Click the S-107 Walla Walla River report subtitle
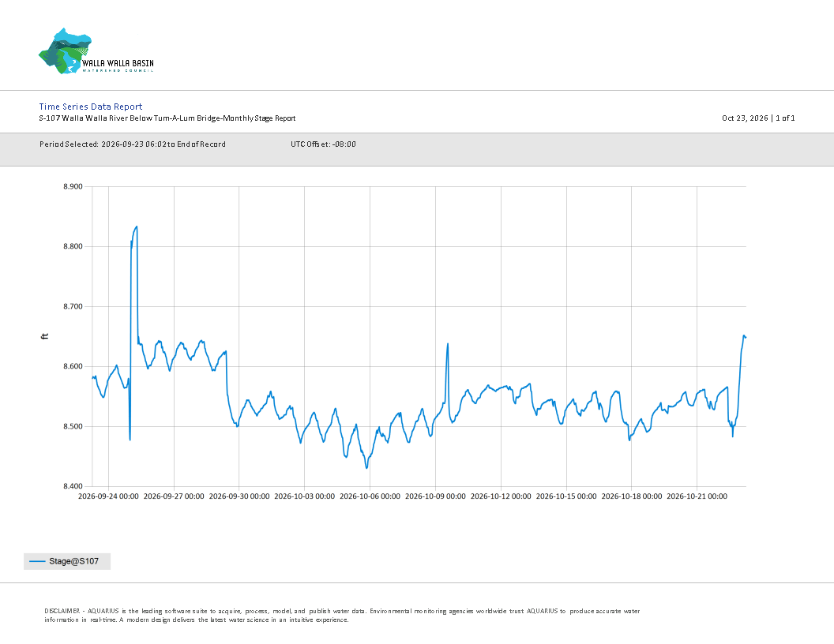Viewport: 834px width, 644px height. point(167,118)
